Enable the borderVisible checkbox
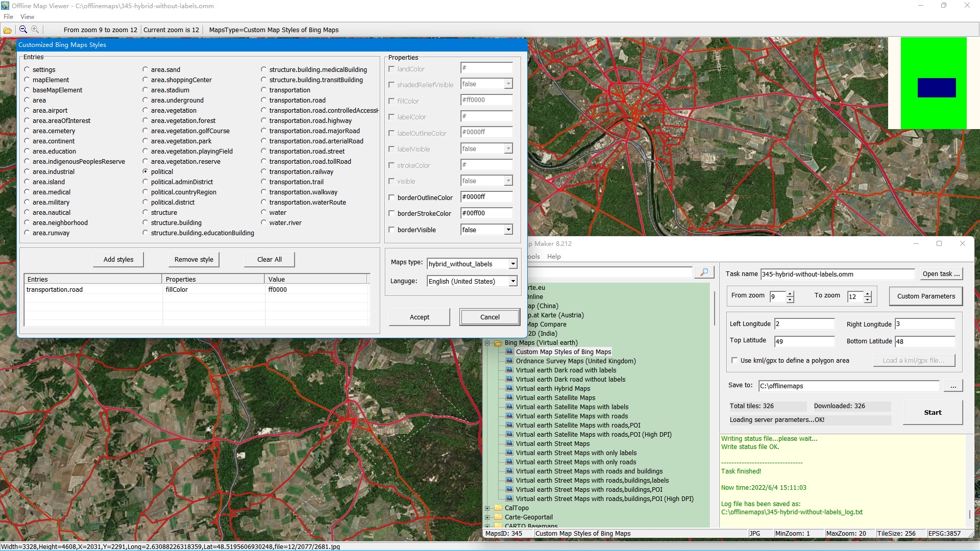The height and width of the screenshot is (551, 980). [391, 230]
